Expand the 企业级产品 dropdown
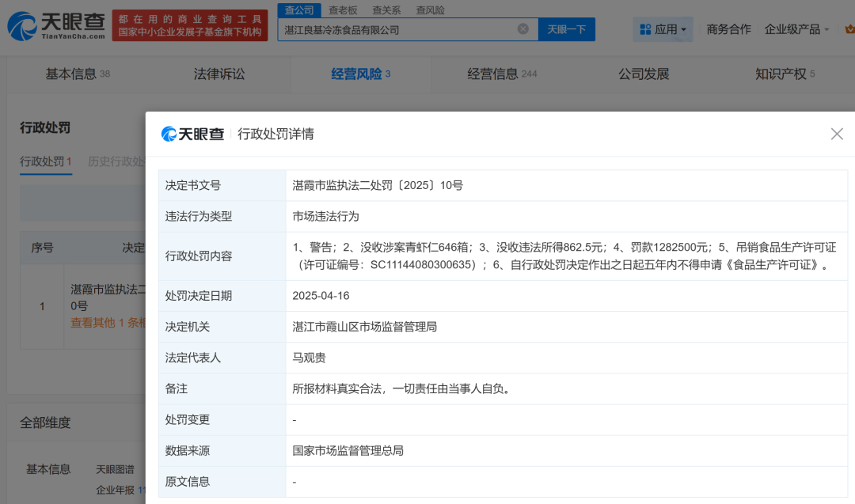This screenshot has width=855, height=504. [x=796, y=29]
